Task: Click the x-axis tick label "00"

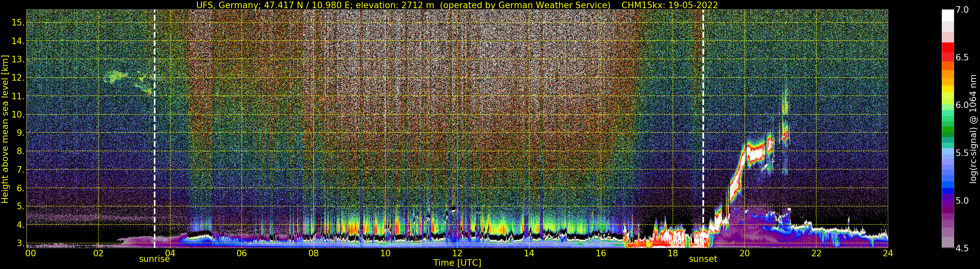Action: [x=30, y=253]
